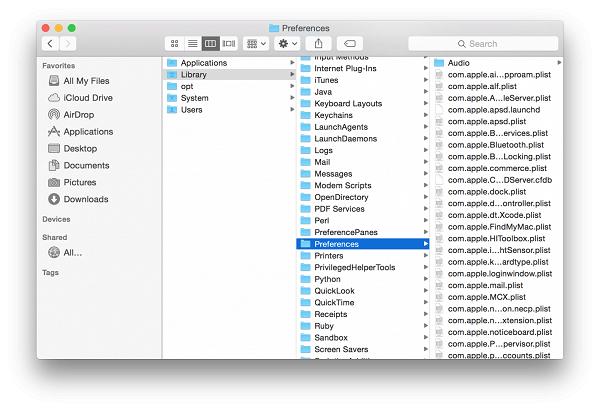
Task: Open Downloads in sidebar
Action: click(78, 199)
